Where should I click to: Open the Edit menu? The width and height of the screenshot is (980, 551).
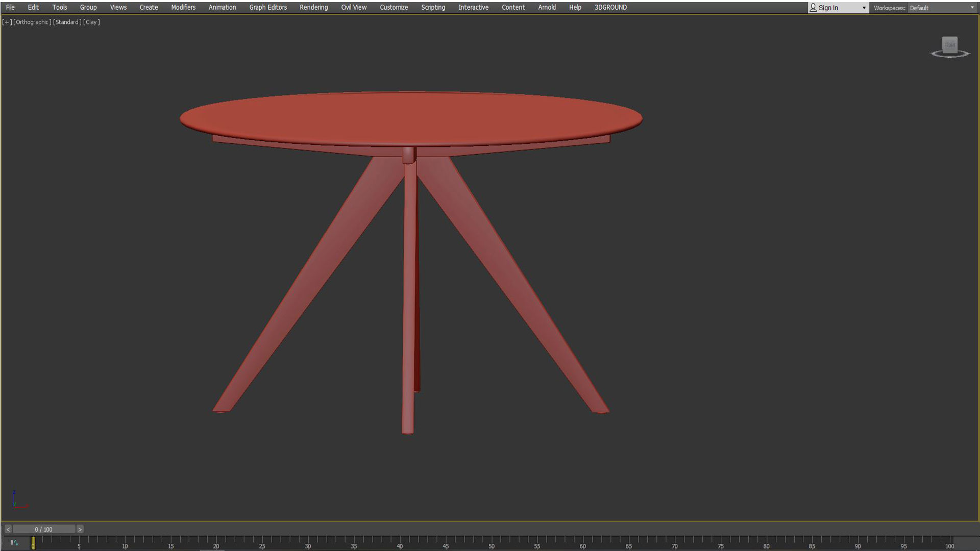click(x=33, y=7)
